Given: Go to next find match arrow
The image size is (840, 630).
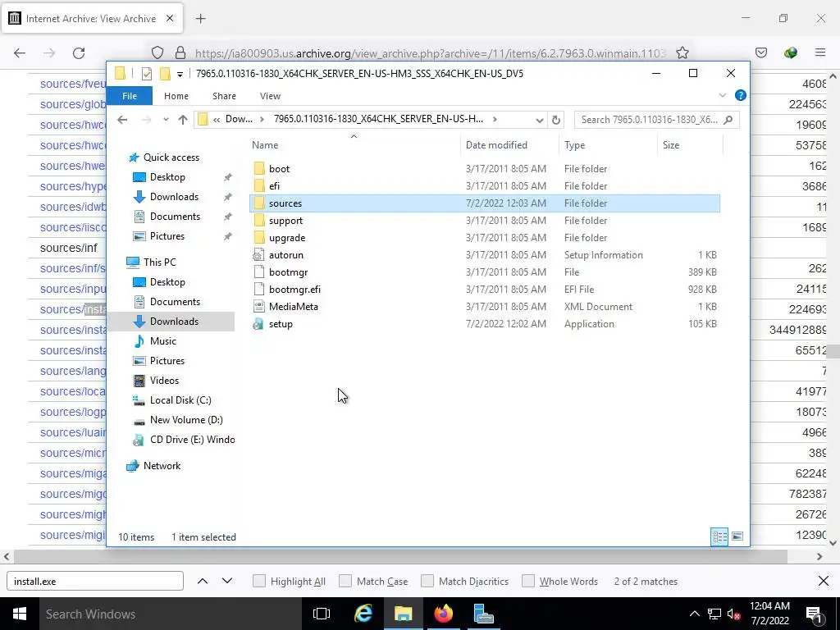Looking at the screenshot, I should tap(227, 581).
